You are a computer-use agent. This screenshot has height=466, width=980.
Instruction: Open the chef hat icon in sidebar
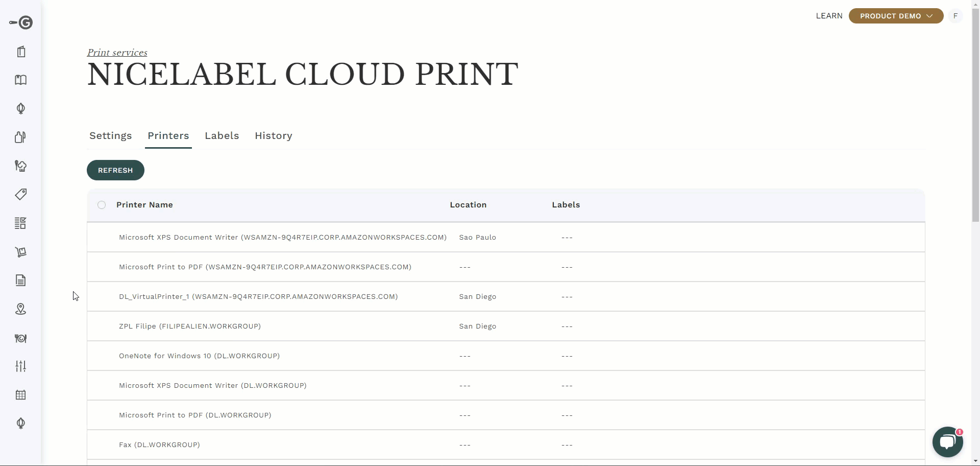pos(21,166)
